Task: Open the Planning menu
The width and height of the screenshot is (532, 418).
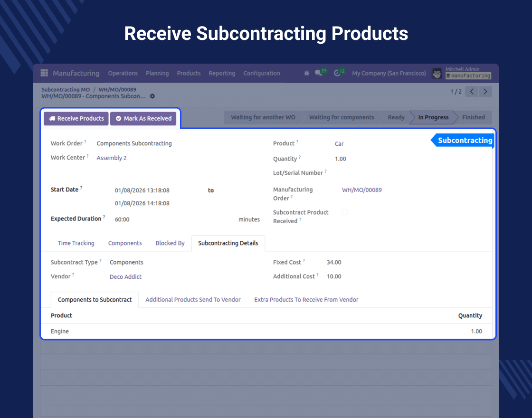Action: point(157,73)
